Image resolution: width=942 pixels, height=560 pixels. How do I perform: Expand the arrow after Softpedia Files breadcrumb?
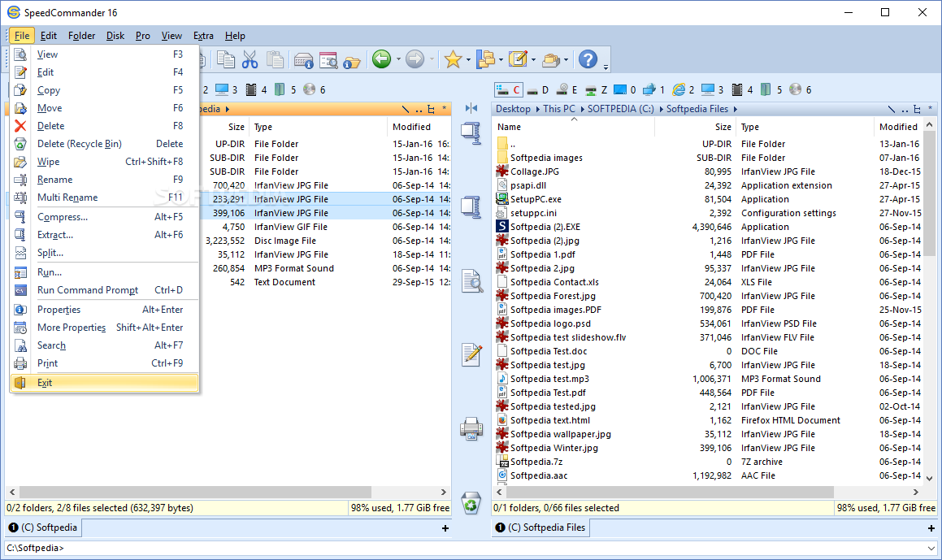(x=735, y=109)
